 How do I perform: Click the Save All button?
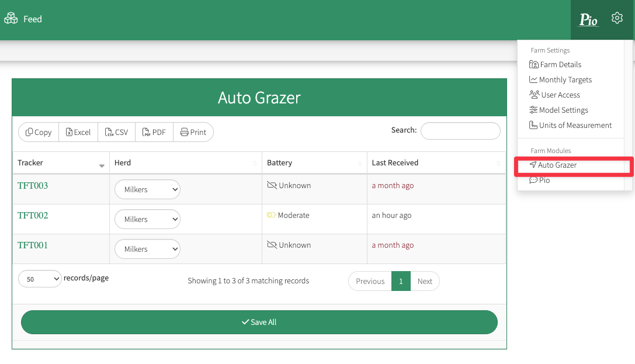point(259,322)
